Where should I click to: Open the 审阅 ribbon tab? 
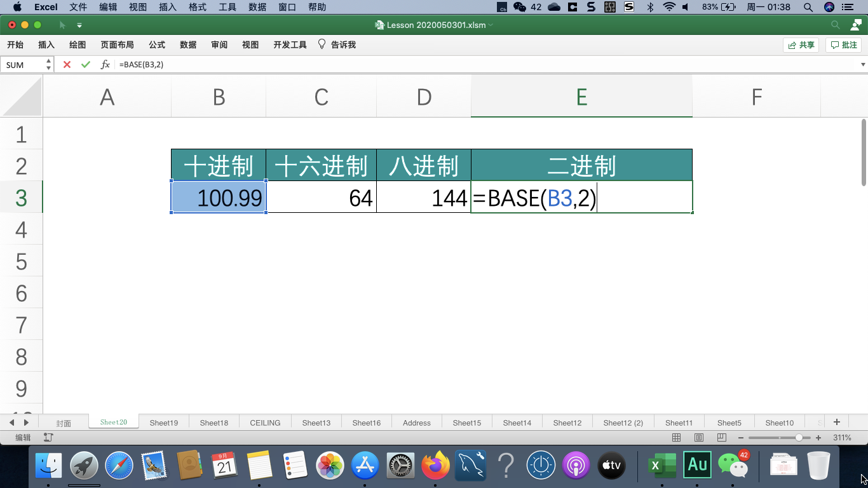click(x=219, y=44)
